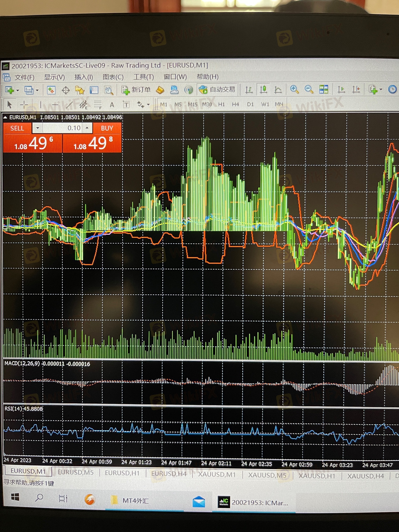Select the H4 timeframe button

[x=235, y=104]
